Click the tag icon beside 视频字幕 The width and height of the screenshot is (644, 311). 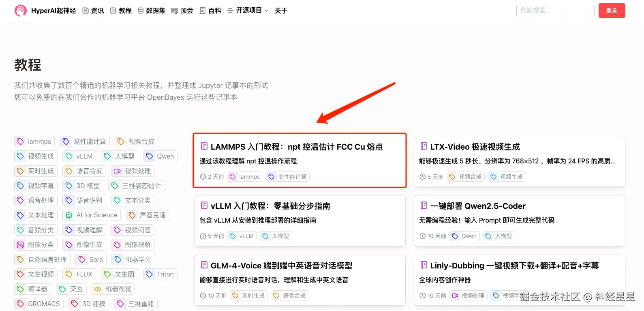click(20, 186)
